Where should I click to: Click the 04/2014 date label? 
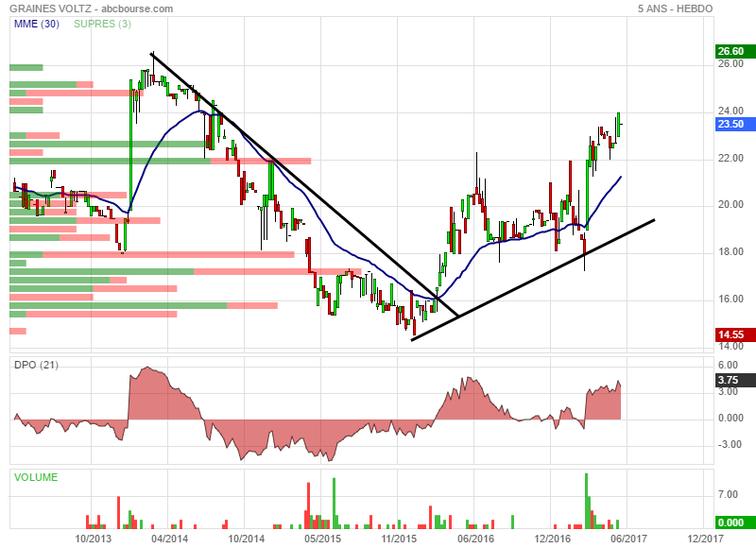[x=169, y=539]
